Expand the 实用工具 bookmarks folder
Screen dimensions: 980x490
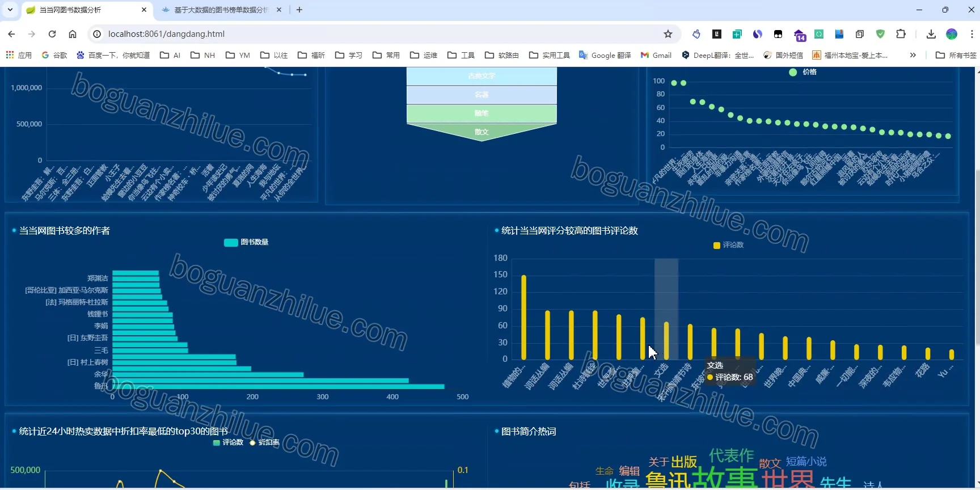[x=550, y=55]
